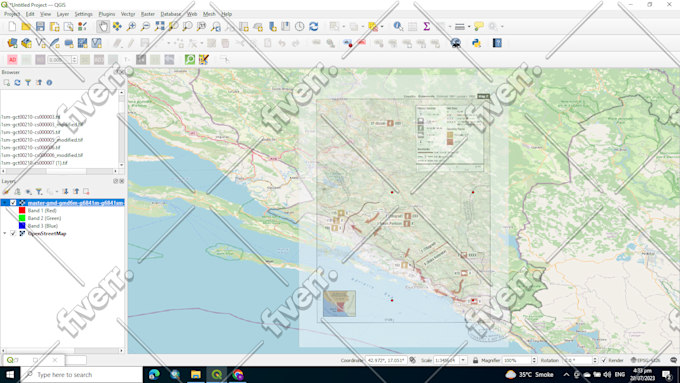Open the Database menu
The height and width of the screenshot is (383, 680).
coord(171,14)
